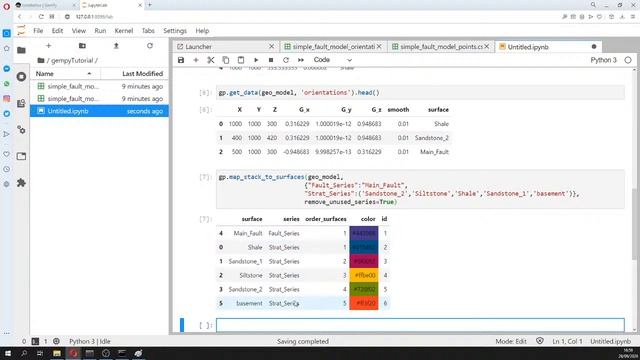The width and height of the screenshot is (640, 360).
Task: Save the notebook with the floppy icon
Action: pos(181,60)
